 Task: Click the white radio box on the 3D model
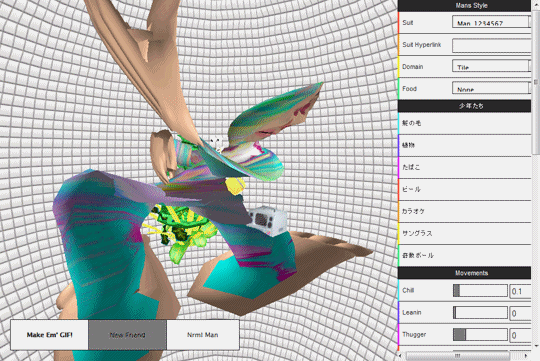click(x=268, y=220)
